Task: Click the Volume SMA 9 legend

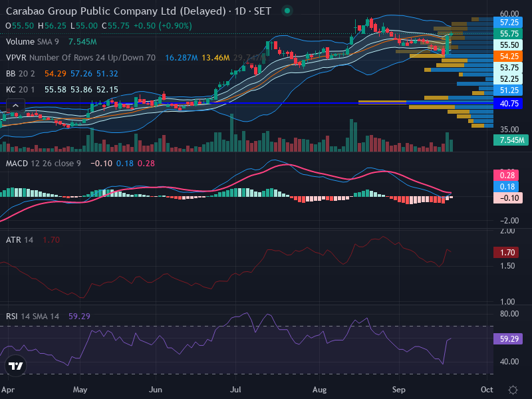Action: [32, 42]
